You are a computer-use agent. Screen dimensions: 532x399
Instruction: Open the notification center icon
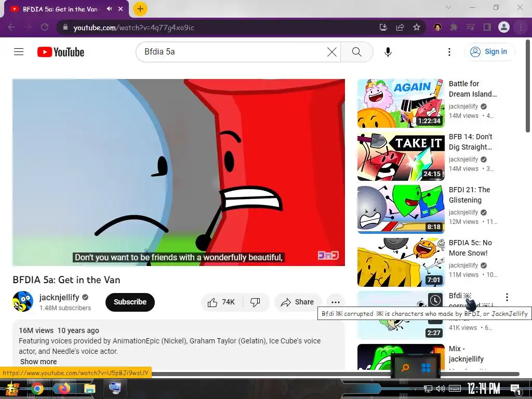[515, 389]
